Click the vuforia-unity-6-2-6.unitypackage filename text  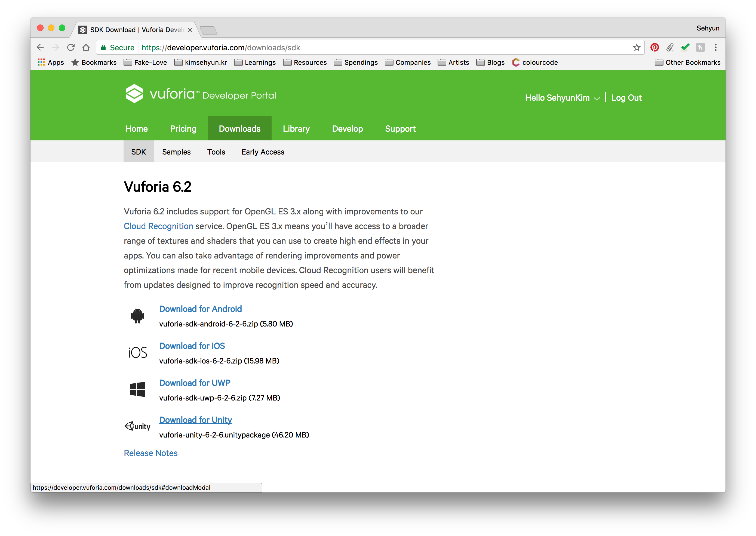point(215,435)
